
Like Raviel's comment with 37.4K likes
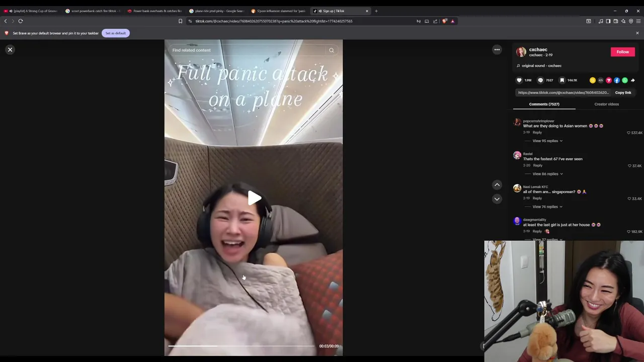pos(630,166)
